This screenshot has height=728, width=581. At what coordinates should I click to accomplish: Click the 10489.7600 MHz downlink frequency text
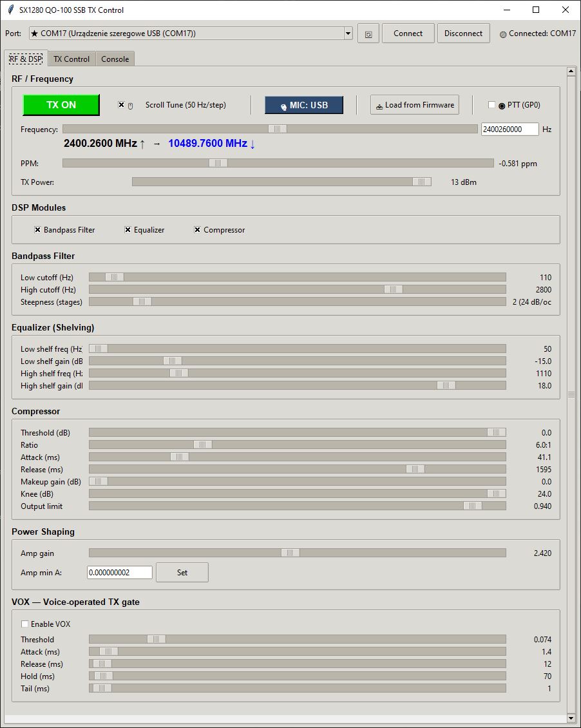(207, 144)
